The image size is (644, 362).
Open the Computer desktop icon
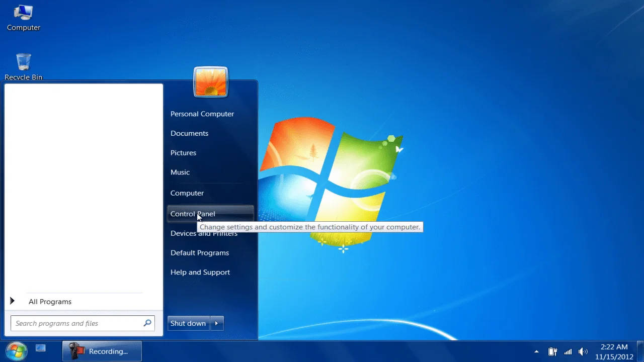click(23, 18)
